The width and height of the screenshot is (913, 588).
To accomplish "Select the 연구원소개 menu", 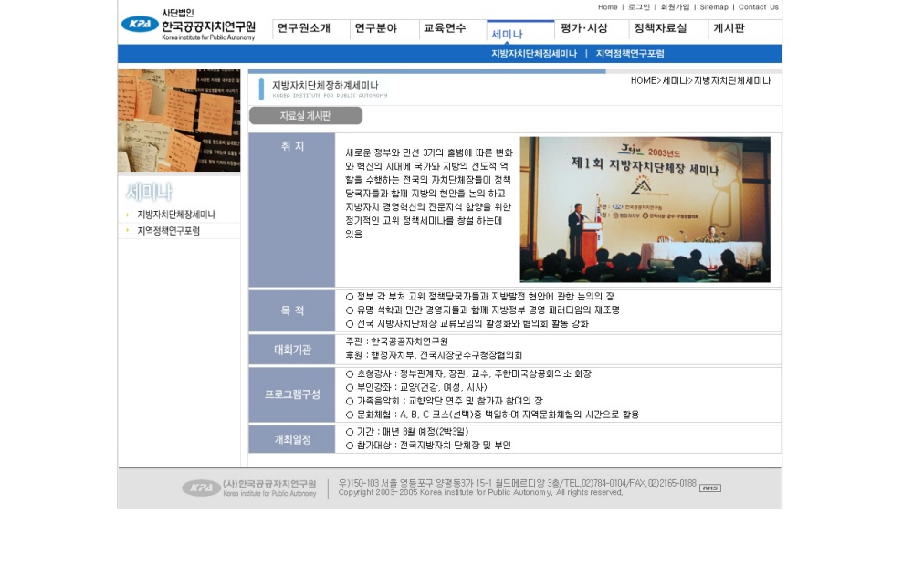I will tap(304, 28).
